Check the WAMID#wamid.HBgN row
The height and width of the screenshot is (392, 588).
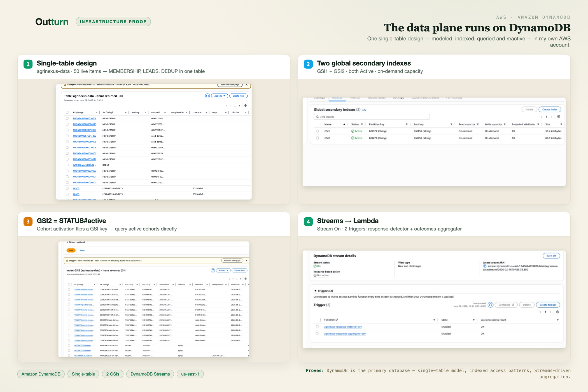pos(67,165)
